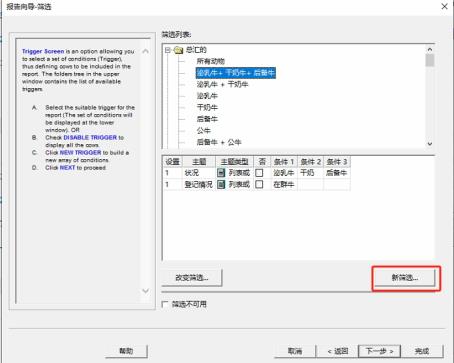Select the 后备牛 filter item
Screen dimensions: 454x363
207,119
